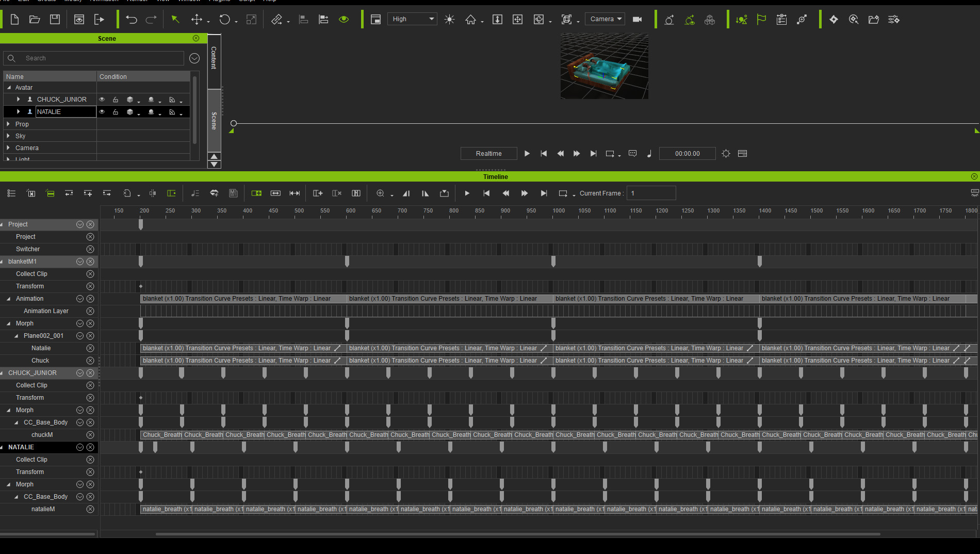The image size is (980, 554).
Task: Activate the Move tool
Action: tap(197, 19)
